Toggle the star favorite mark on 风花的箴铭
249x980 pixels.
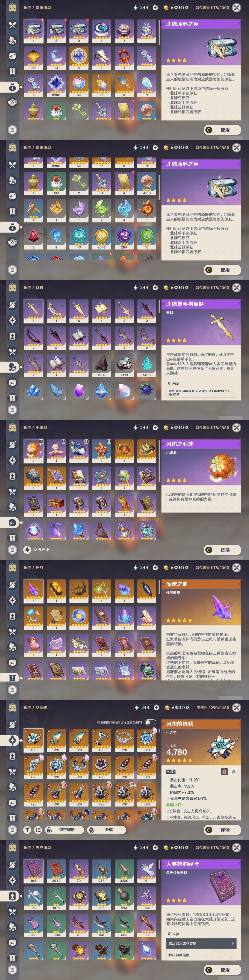point(234,772)
